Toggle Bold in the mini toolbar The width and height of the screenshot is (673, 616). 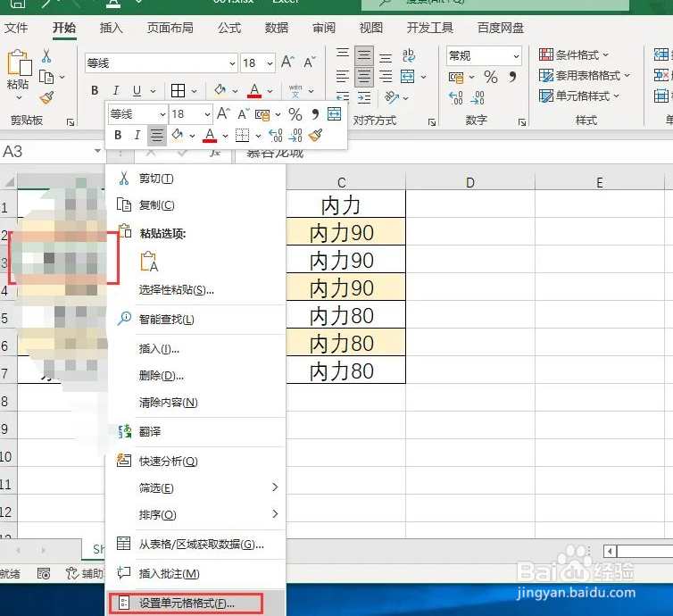(118, 135)
